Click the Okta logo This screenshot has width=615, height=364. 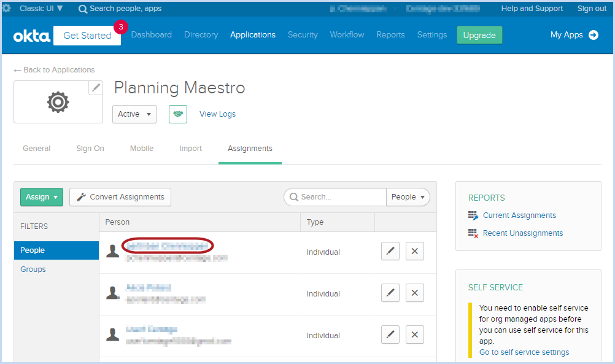(31, 36)
